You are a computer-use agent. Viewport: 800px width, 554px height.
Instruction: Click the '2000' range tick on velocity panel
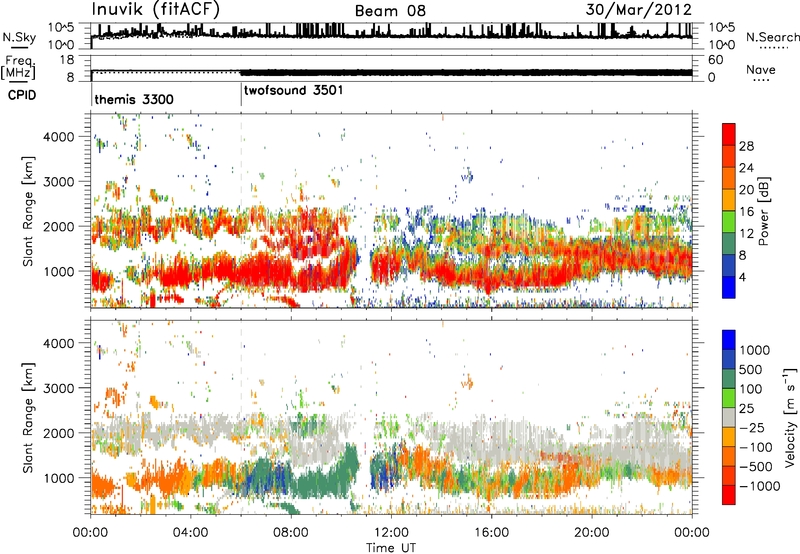tap(59, 433)
